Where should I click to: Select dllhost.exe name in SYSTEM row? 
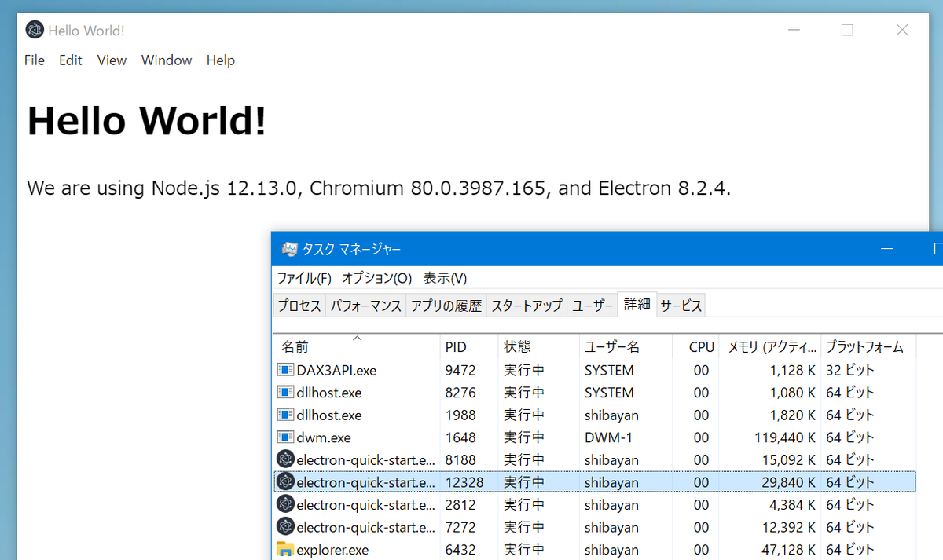click(329, 393)
